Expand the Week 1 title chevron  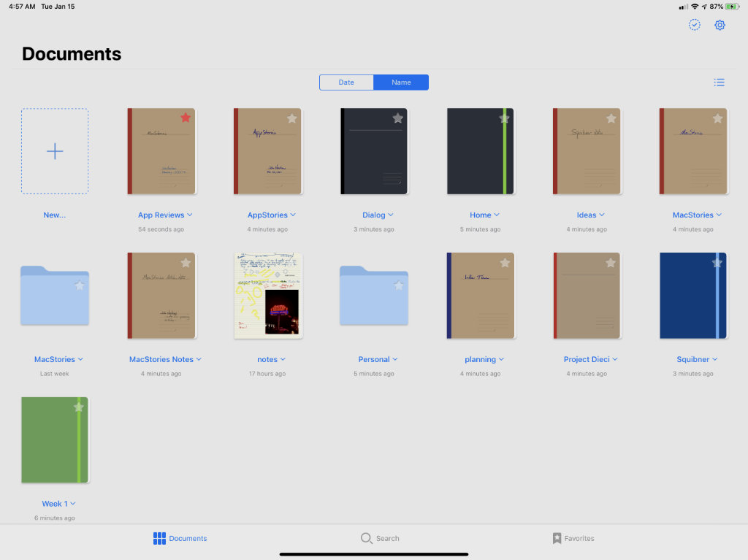pos(73,504)
